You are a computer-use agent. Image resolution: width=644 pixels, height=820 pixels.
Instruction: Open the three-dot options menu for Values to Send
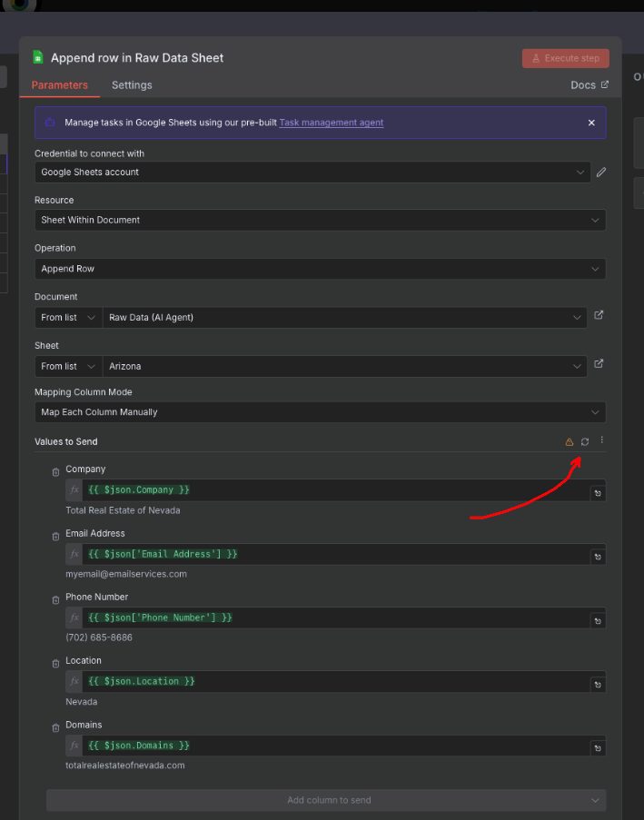tap(601, 440)
